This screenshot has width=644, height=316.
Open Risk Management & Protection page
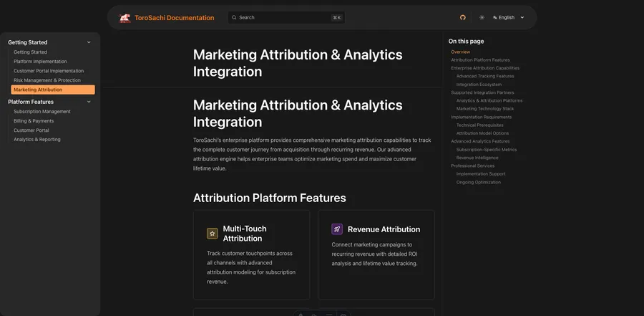coord(47,80)
